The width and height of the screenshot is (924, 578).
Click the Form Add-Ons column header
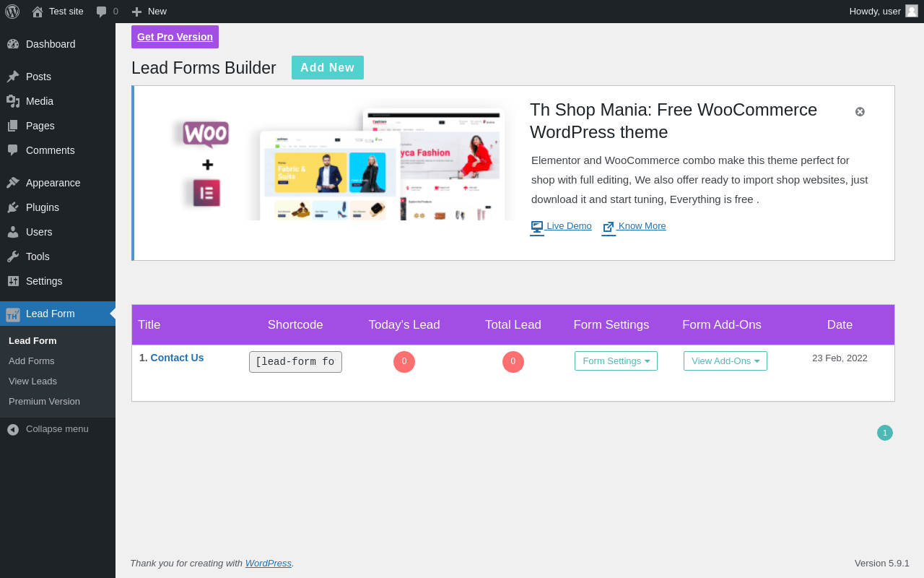pos(722,325)
